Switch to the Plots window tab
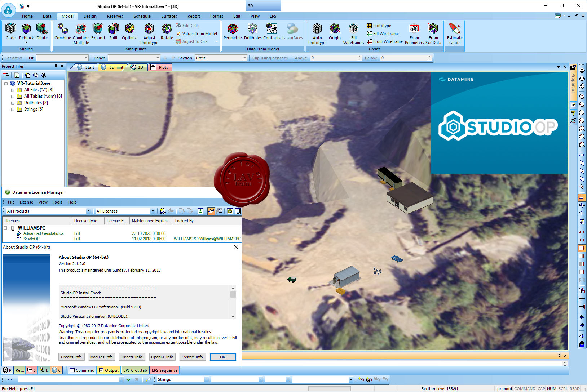The width and height of the screenshot is (587, 392). (x=160, y=67)
